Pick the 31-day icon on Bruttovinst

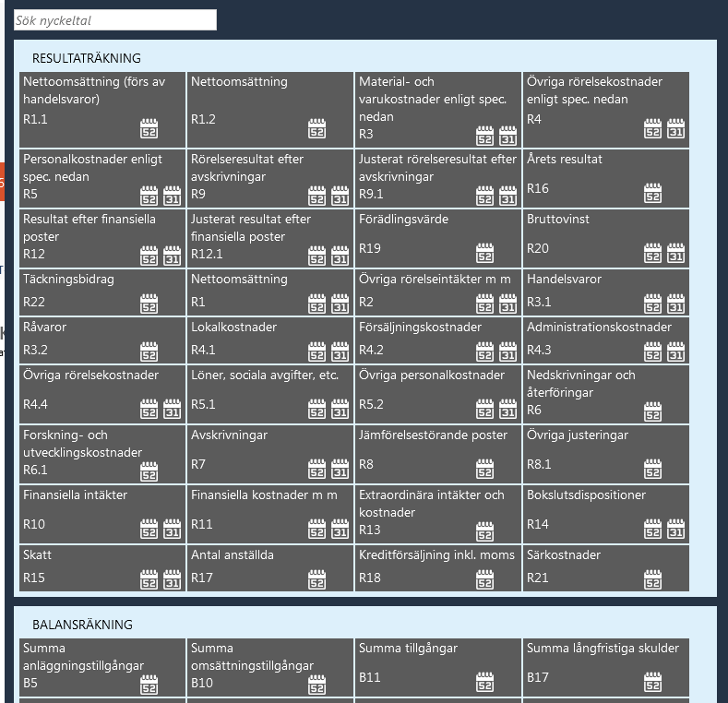676,253
